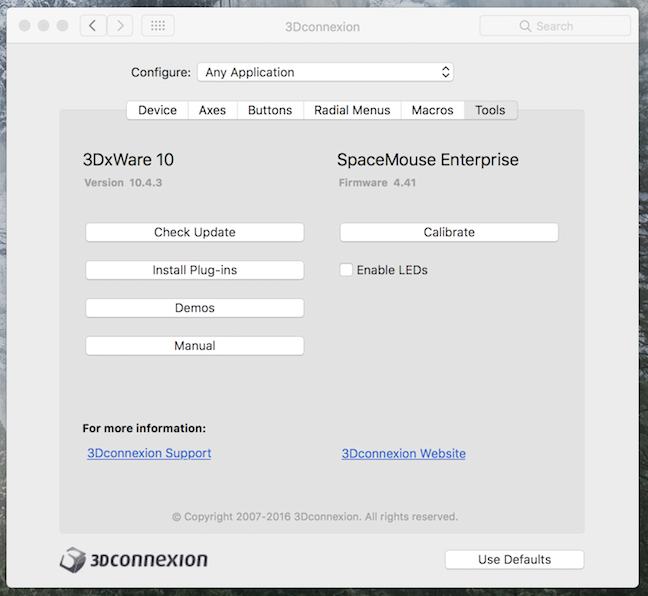Image resolution: width=648 pixels, height=596 pixels.
Task: Click the 3DxWare 10 heading
Action: point(129,160)
